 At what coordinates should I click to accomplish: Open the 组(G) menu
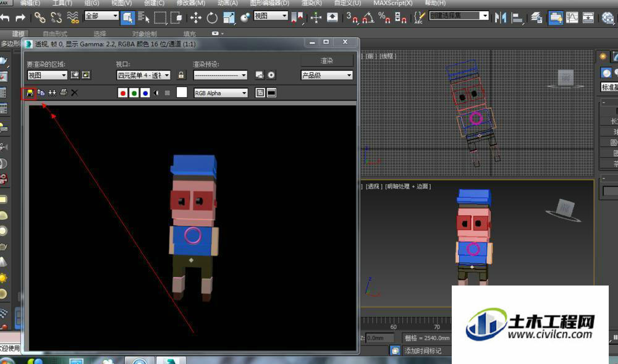(91, 2)
